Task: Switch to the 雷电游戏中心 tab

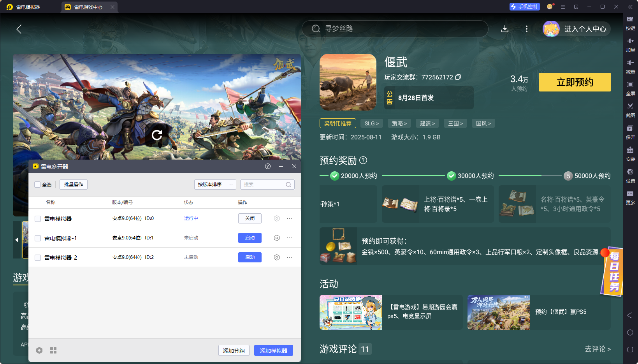Action: (x=86, y=7)
